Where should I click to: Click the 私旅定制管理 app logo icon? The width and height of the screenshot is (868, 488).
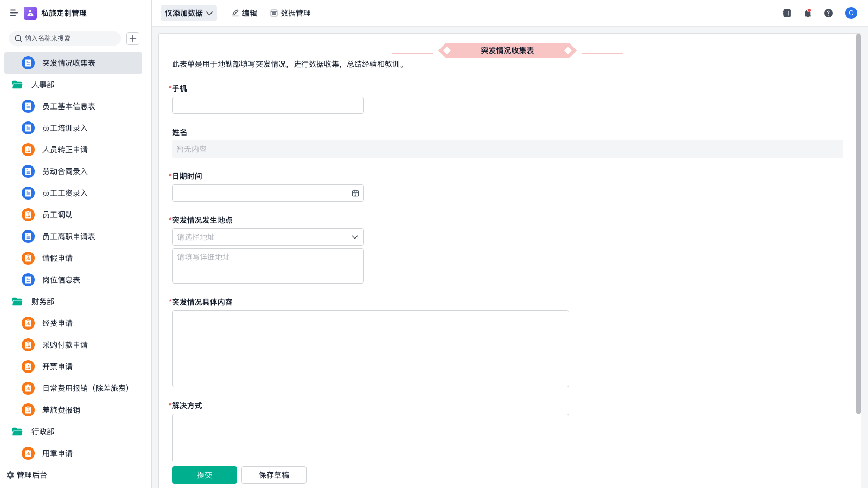click(30, 13)
